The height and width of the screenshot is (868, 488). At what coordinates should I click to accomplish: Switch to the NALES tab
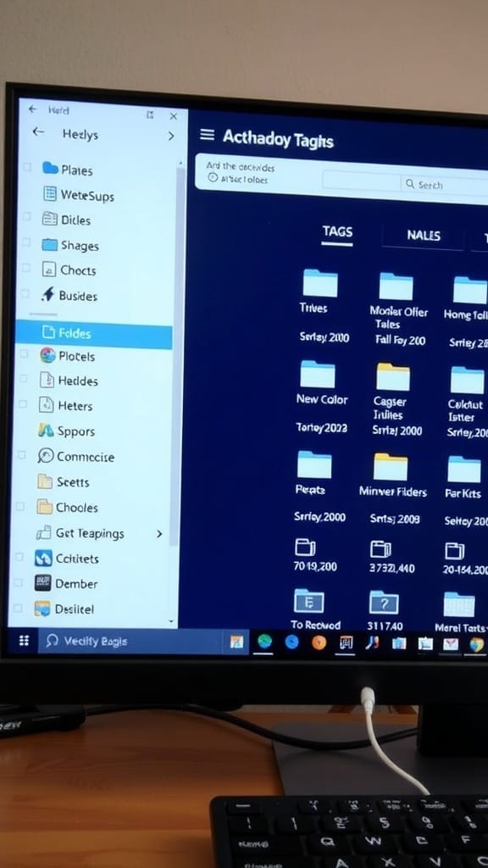tap(424, 235)
